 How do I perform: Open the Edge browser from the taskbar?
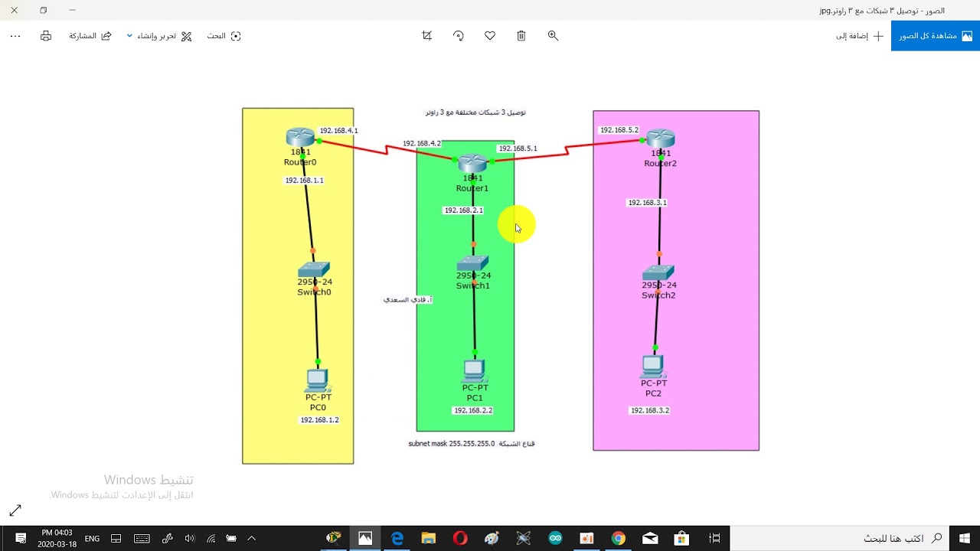click(397, 539)
